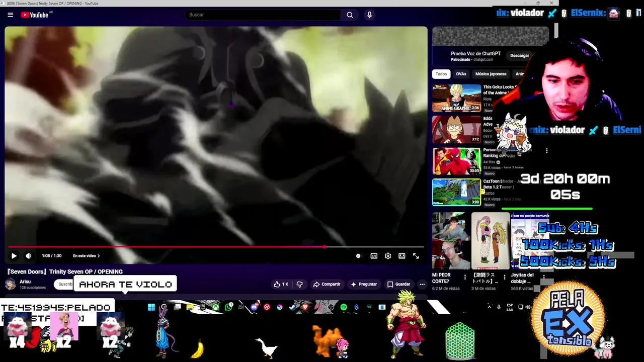
Task: Open the Windows Start menu
Action: [151, 307]
